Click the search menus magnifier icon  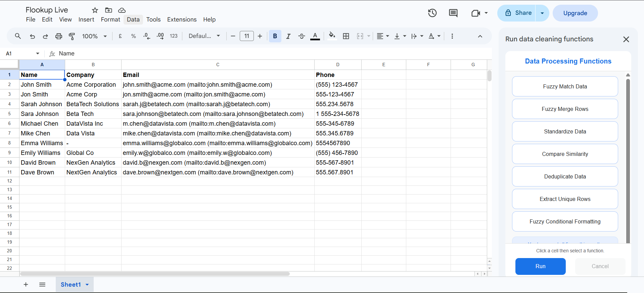18,36
